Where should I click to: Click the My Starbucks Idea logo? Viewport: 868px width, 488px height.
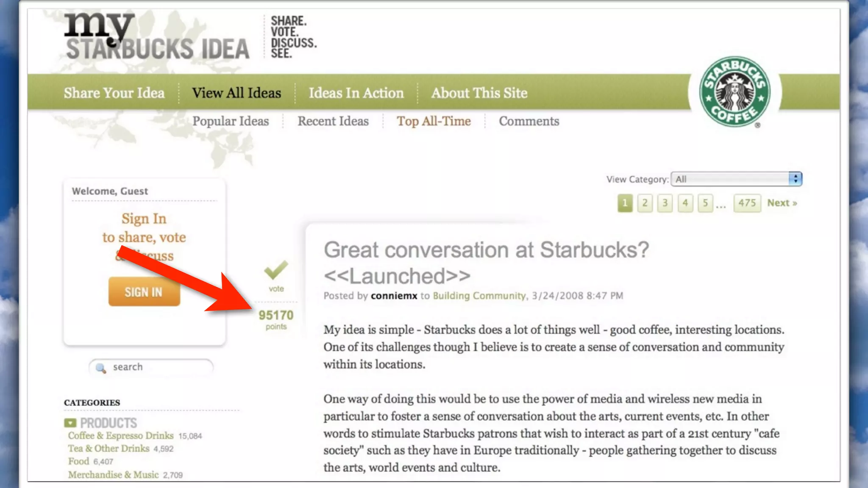(157, 37)
